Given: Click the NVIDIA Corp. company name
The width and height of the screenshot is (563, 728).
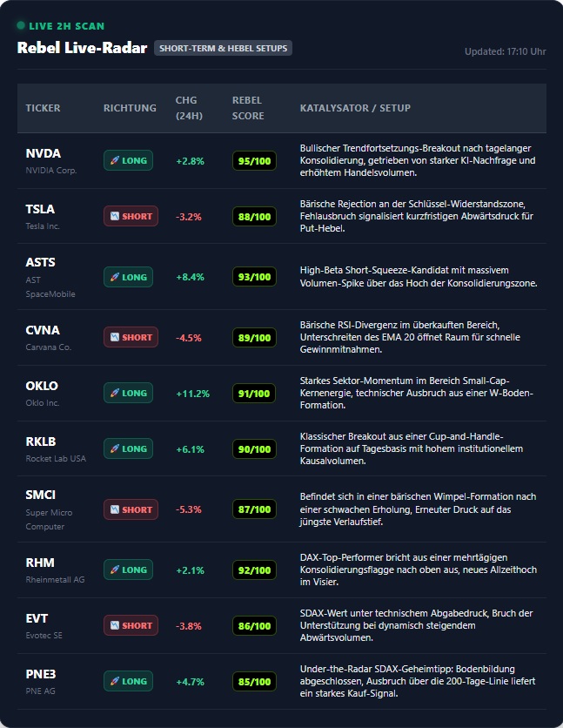Looking at the screenshot, I should 51,171.
